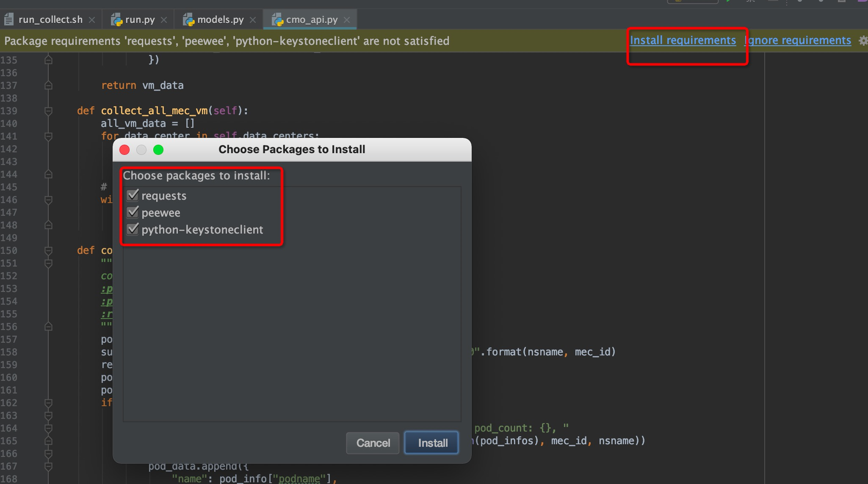Click the green zoom button on the dialog
This screenshot has width=868, height=484.
tap(158, 150)
